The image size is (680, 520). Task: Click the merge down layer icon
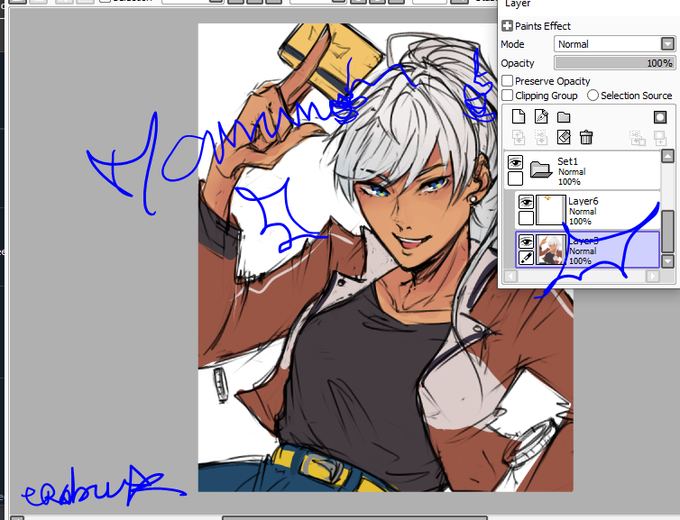tap(541, 138)
